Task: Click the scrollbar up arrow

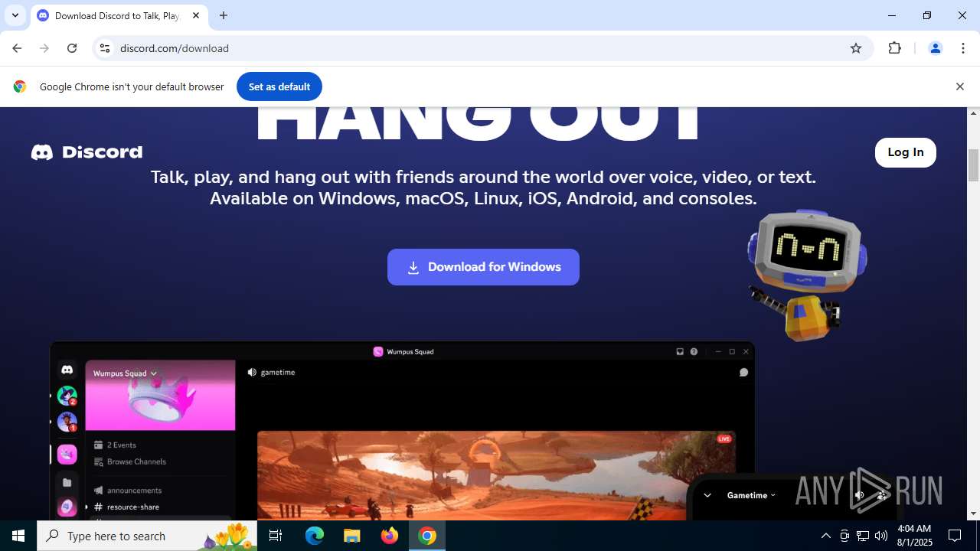Action: 974,113
